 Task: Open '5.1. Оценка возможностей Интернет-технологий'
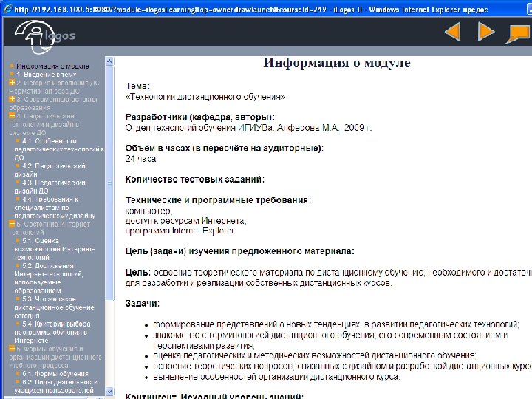coord(55,249)
